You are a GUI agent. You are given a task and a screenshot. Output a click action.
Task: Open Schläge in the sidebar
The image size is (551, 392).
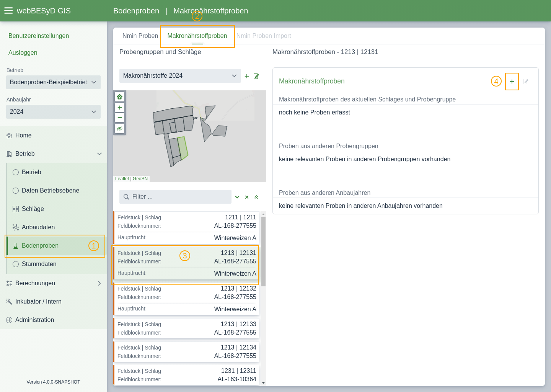[57, 209]
